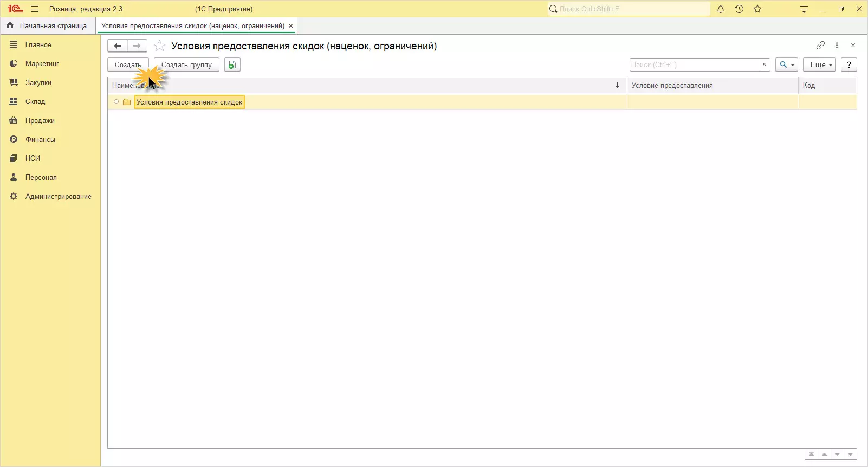Navigate back with the left arrow
This screenshot has width=868, height=467.
point(118,46)
